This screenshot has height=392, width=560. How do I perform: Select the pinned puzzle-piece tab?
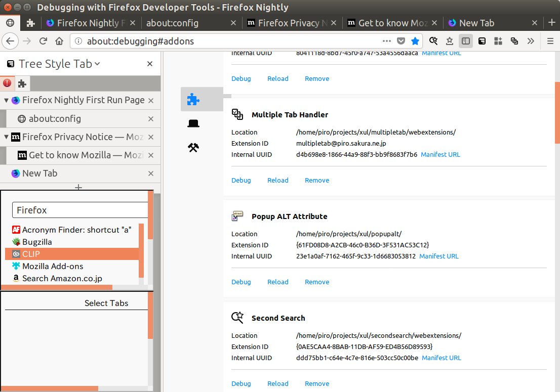click(31, 23)
